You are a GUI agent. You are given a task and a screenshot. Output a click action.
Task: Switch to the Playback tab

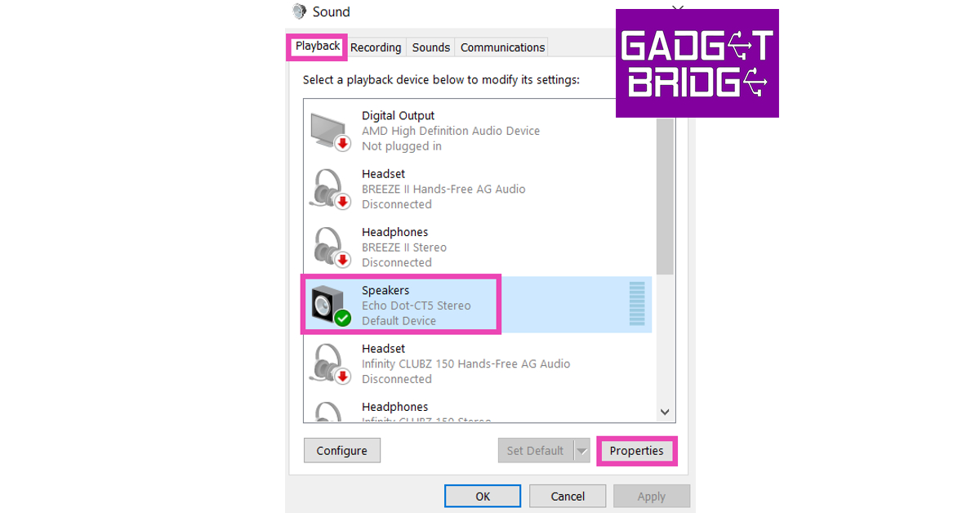(x=318, y=47)
